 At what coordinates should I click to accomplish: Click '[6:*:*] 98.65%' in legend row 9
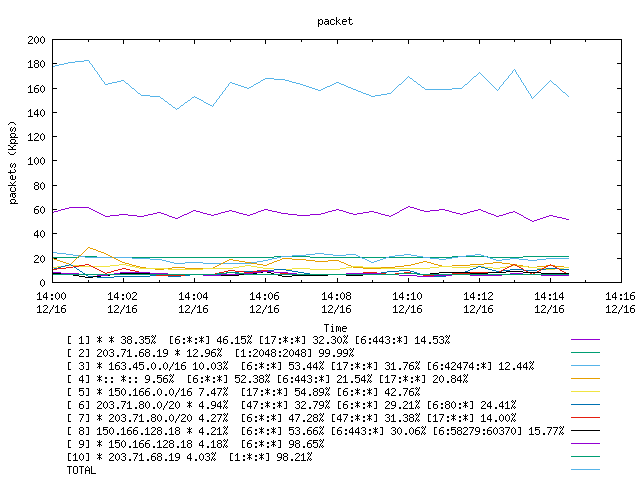click(x=282, y=444)
